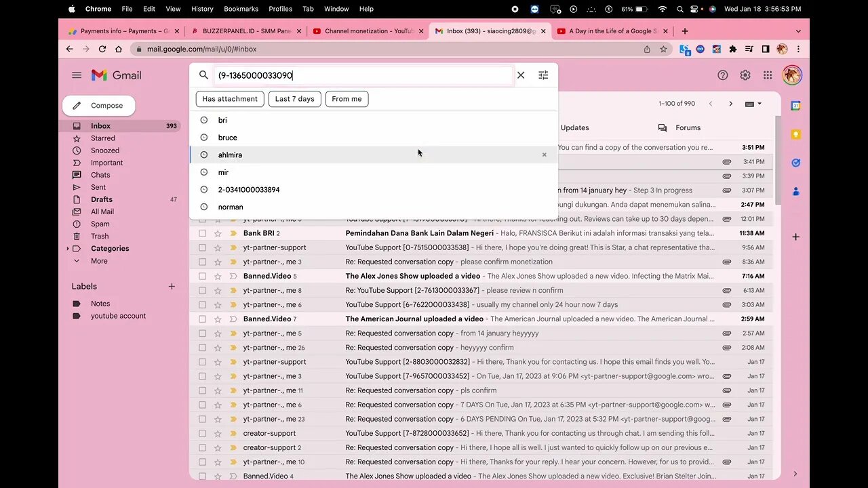The width and height of the screenshot is (868, 488).
Task: Open the Gmail main menu hamburger
Action: pyautogui.click(x=77, y=75)
